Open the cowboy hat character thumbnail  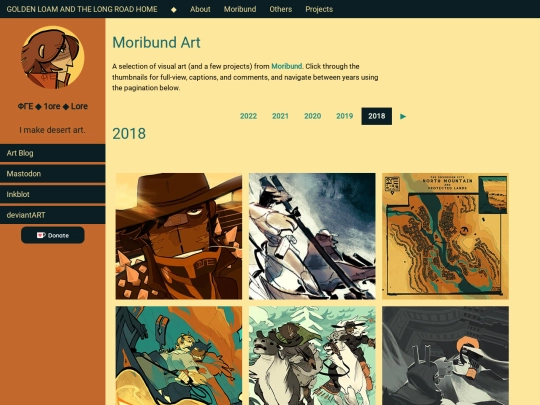point(179,236)
